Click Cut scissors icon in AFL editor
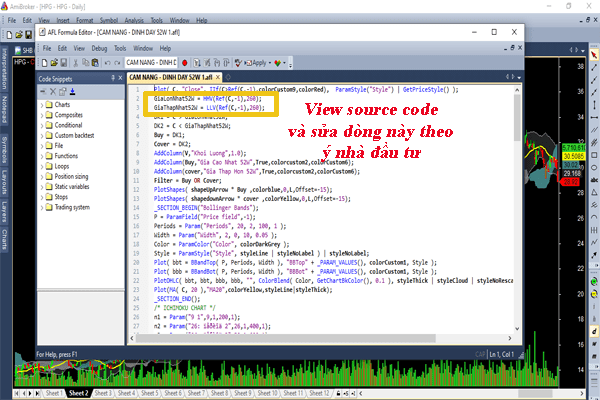The image size is (600, 400). 76,63
